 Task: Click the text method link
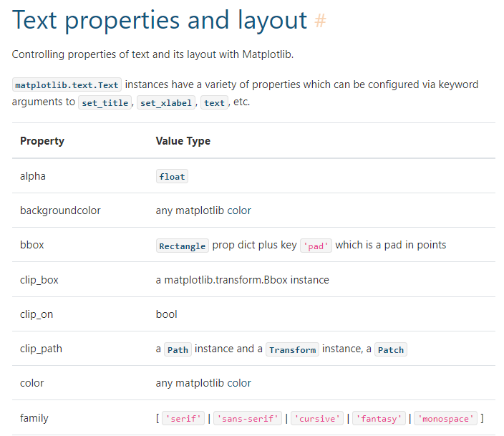(214, 102)
